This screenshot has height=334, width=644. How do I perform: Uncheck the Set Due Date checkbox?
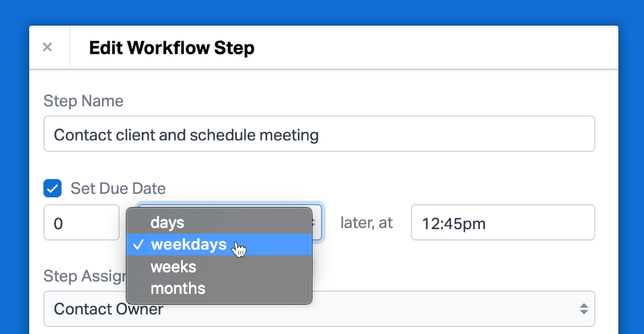(52, 188)
